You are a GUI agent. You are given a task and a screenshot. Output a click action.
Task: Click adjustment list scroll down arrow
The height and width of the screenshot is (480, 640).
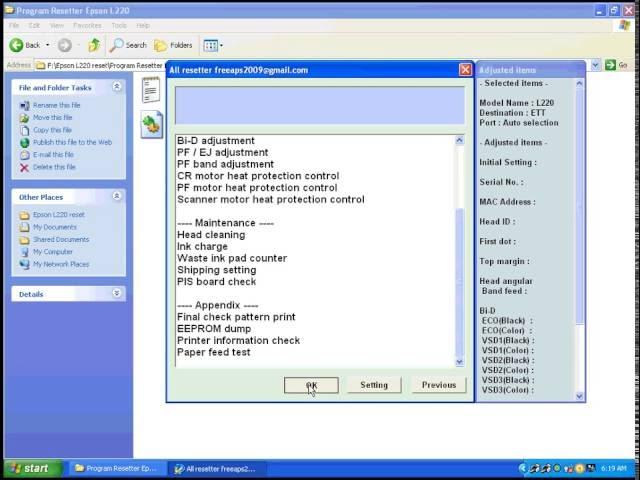coord(459,362)
